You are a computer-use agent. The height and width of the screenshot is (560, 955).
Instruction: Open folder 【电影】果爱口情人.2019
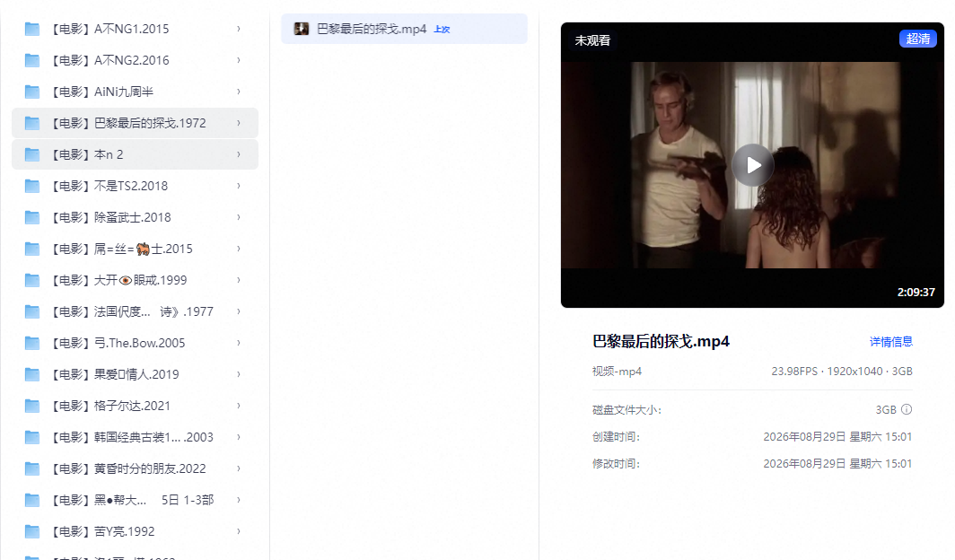click(136, 374)
